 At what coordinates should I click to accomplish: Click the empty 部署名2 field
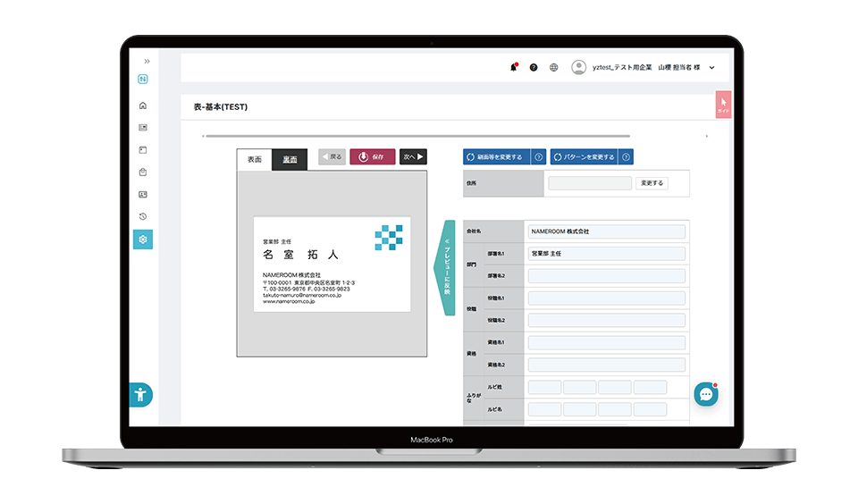tap(606, 276)
